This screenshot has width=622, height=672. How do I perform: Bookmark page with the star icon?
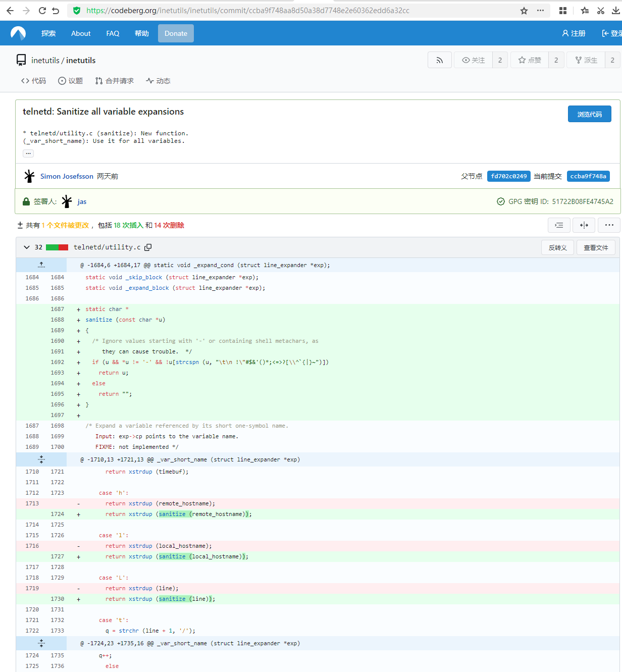point(524,11)
